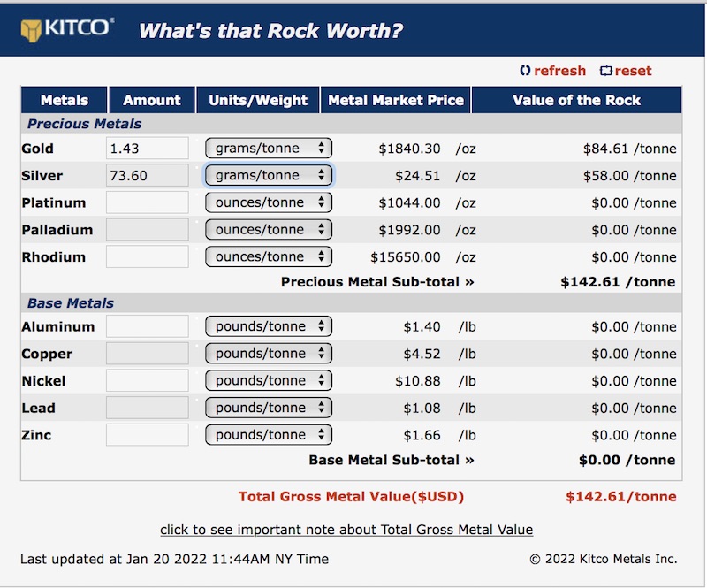Click the Gold amount input field
Image resolution: width=707 pixels, height=588 pixels.
148,149
